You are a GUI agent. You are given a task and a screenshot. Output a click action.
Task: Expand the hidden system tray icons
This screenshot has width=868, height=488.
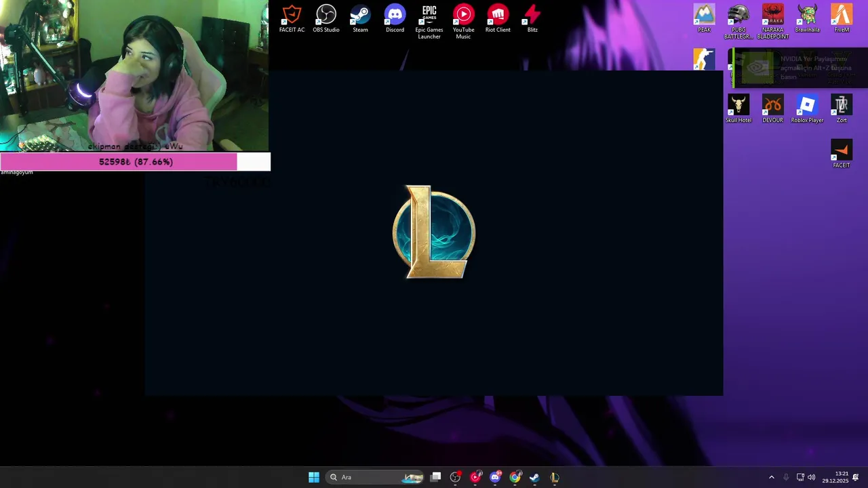(x=771, y=477)
